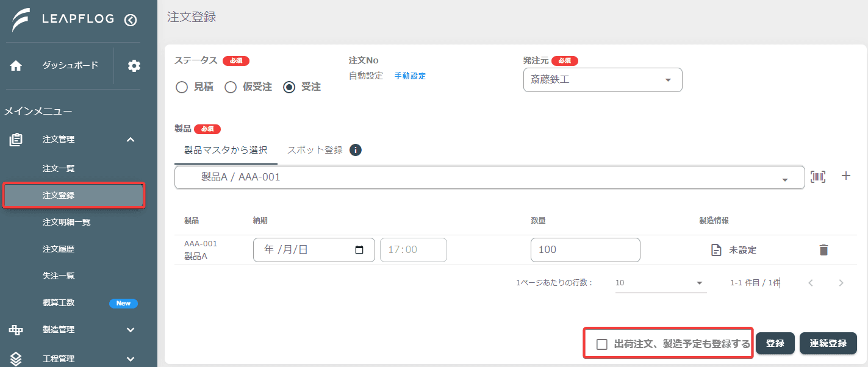
Task: Click the New badge beside 概算工数
Action: click(x=123, y=303)
